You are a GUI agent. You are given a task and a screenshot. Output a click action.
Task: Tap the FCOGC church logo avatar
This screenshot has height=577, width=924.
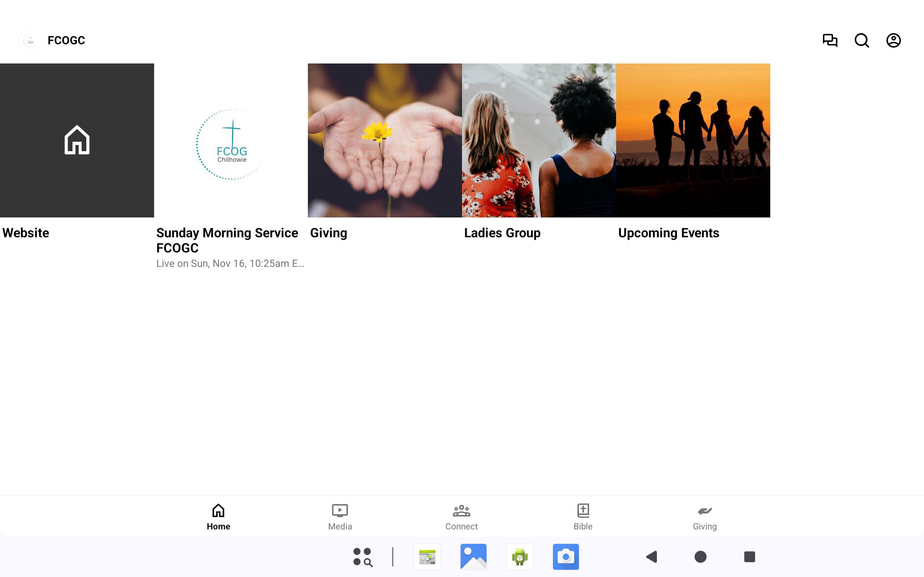click(30, 40)
